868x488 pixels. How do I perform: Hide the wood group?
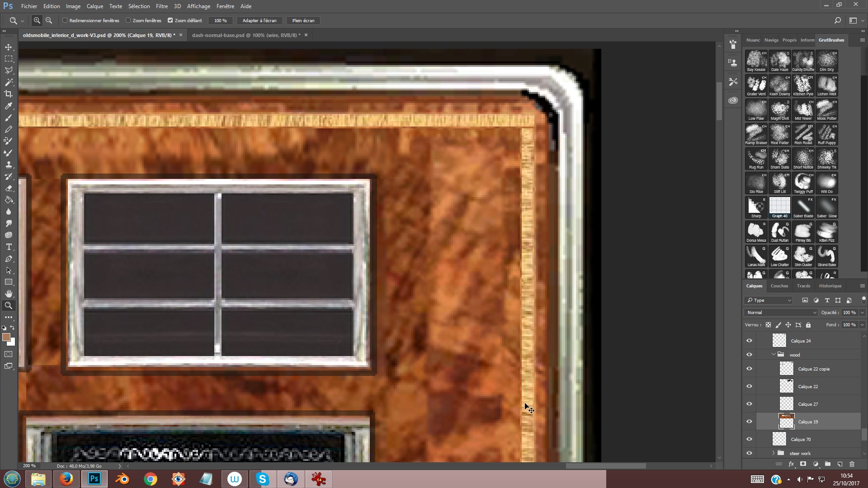coord(749,355)
